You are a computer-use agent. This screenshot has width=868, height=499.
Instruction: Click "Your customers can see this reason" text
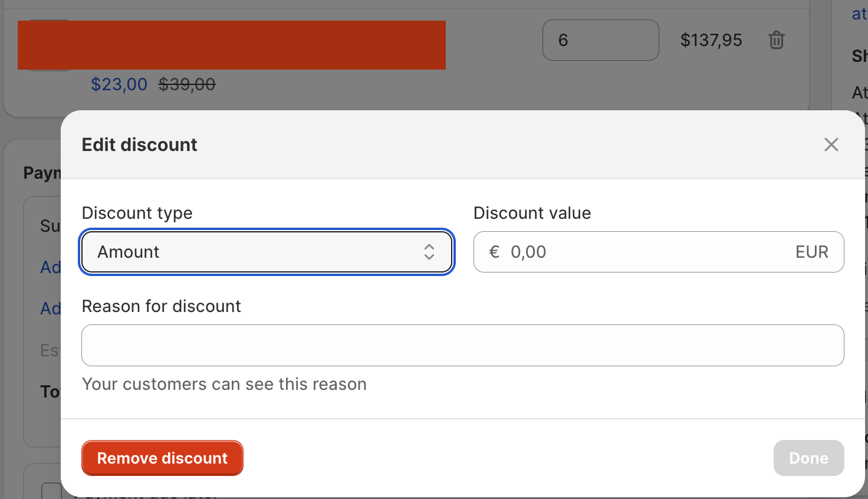coord(224,384)
